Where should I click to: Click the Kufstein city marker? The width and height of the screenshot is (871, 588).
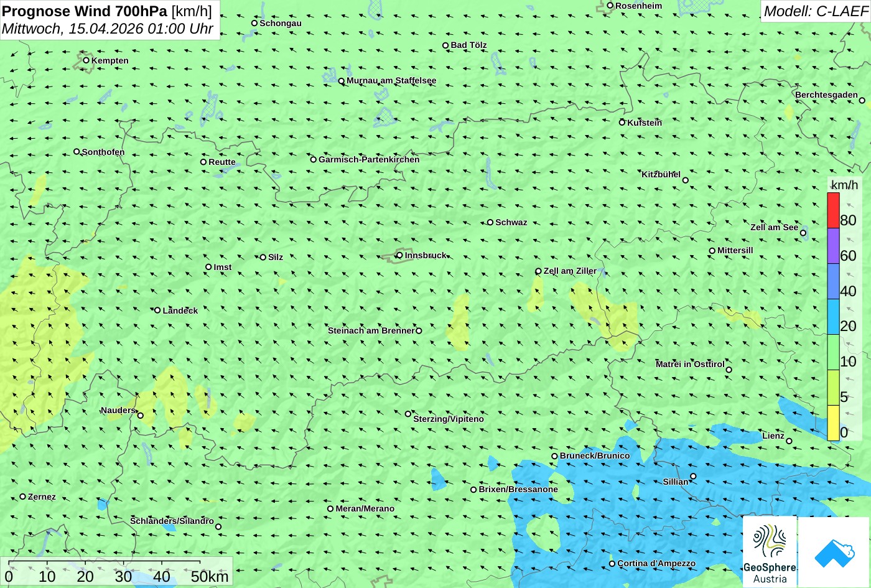coord(622,123)
